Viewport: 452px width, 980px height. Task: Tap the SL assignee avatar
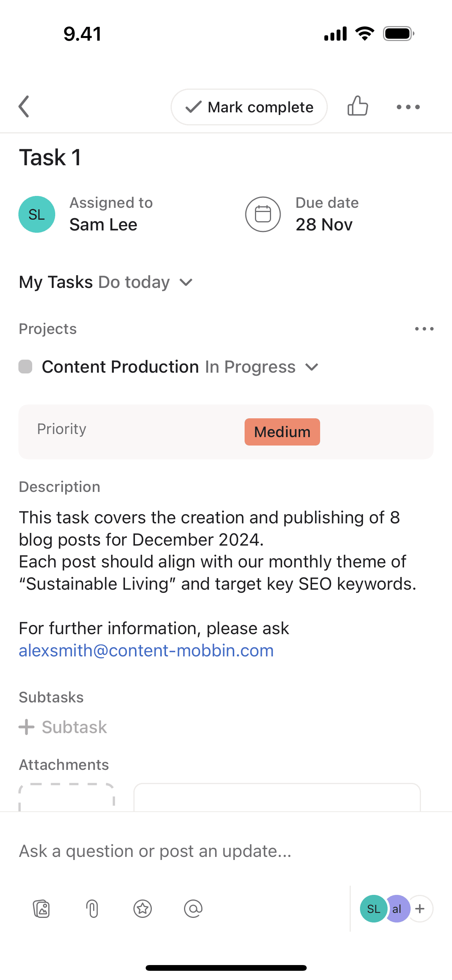[x=37, y=214]
